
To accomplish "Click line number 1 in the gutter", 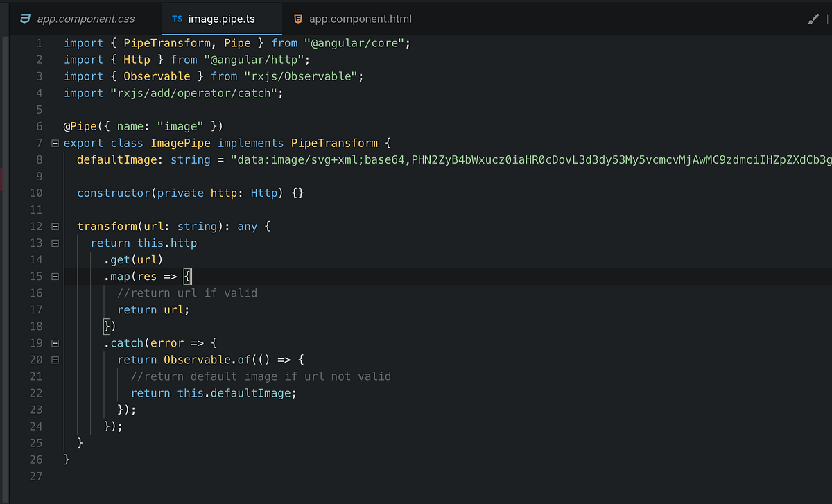I will [40, 42].
